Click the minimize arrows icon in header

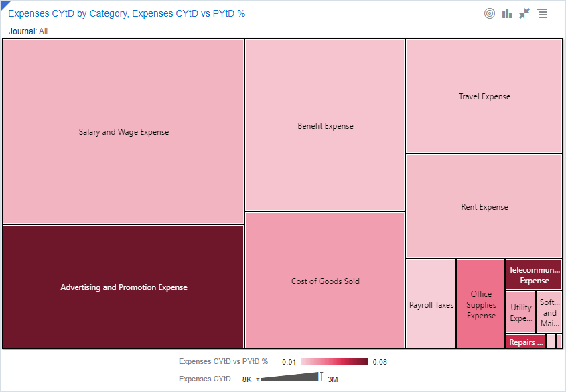[x=524, y=13]
